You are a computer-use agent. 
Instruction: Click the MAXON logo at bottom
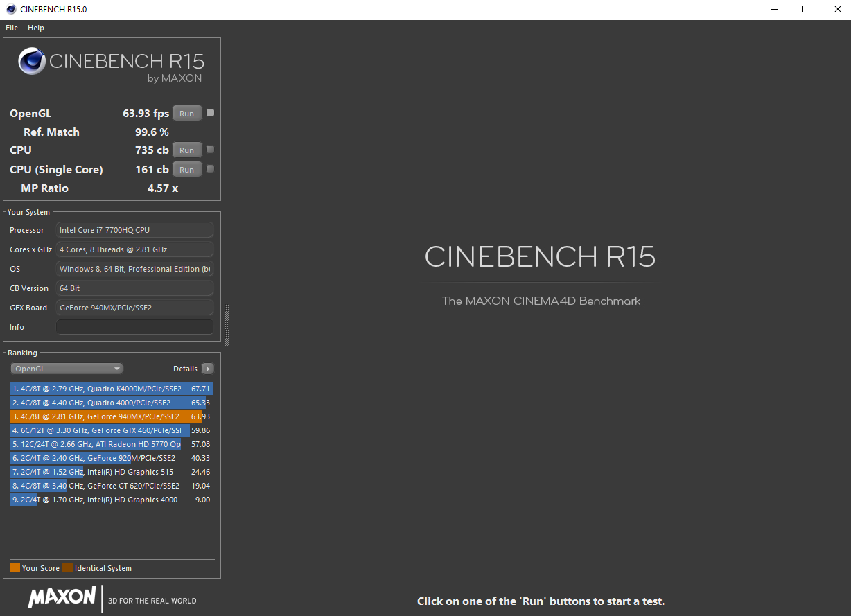pyautogui.click(x=62, y=597)
